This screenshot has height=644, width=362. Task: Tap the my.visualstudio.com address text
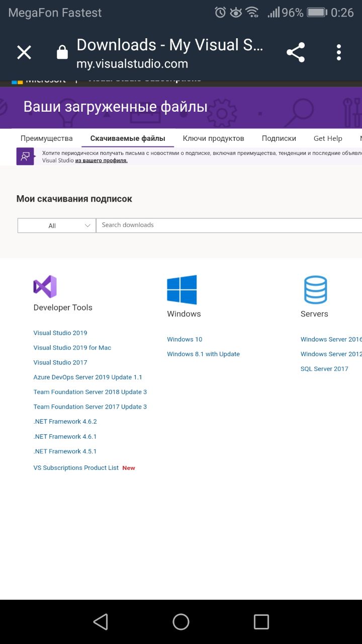[132, 64]
